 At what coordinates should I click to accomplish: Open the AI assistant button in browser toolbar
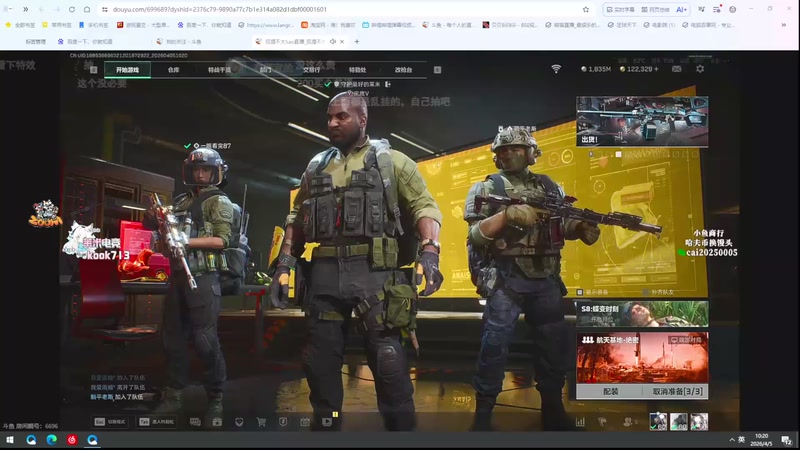point(681,9)
